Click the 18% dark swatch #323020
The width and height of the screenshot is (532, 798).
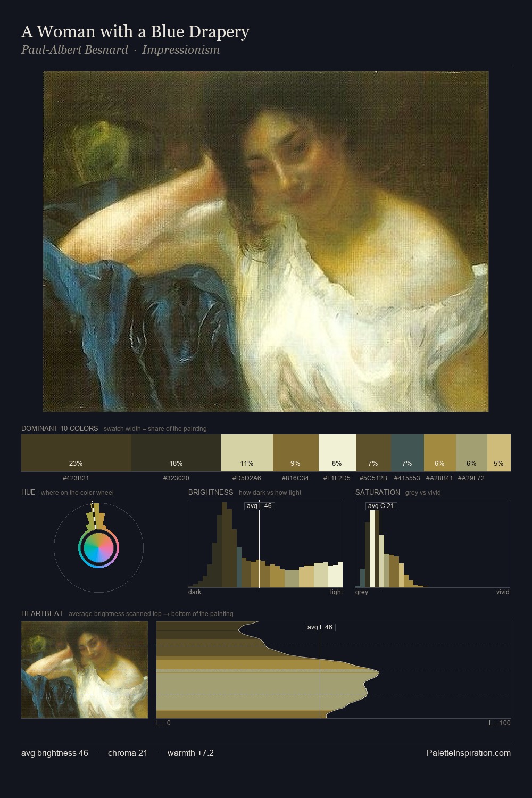point(176,453)
